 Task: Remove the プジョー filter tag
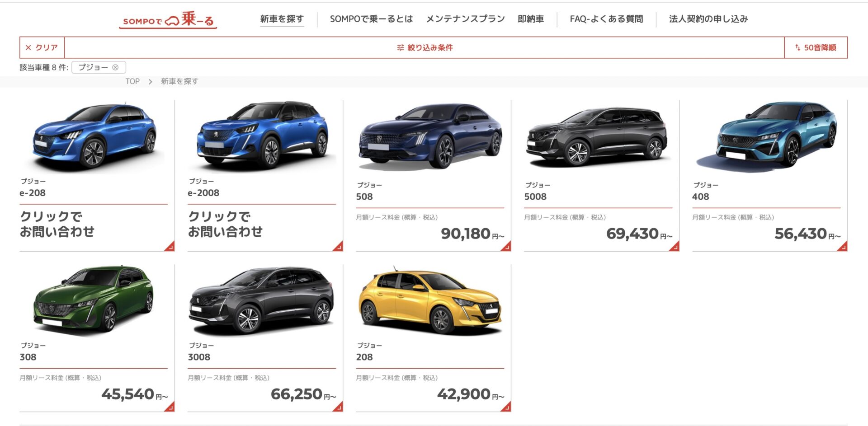115,67
